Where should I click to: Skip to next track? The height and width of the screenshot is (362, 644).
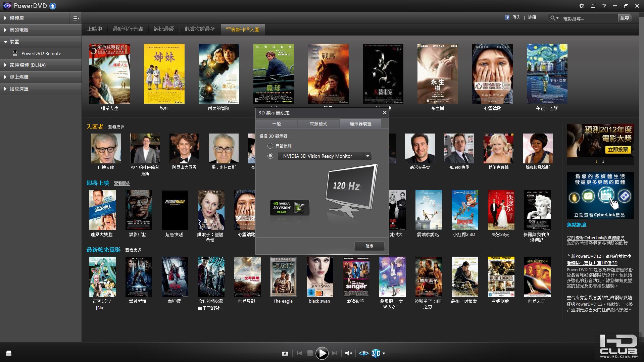[x=334, y=353]
